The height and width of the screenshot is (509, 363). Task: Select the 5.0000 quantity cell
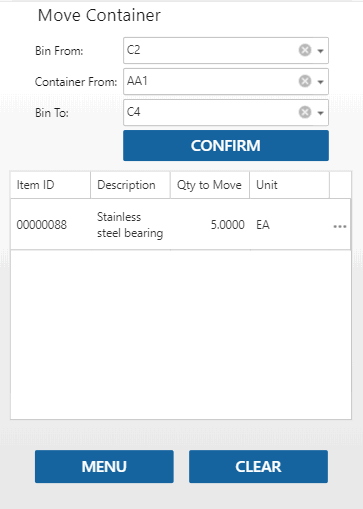[210, 224]
